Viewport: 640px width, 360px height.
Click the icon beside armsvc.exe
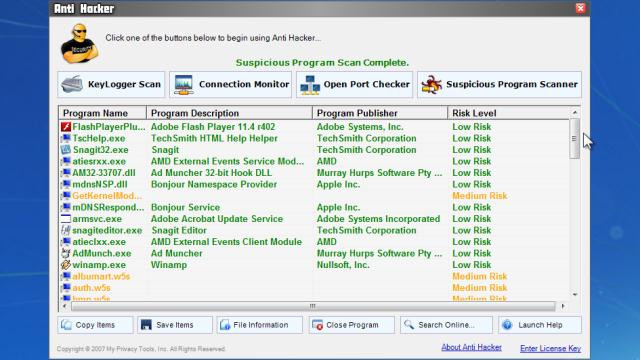(x=66, y=219)
